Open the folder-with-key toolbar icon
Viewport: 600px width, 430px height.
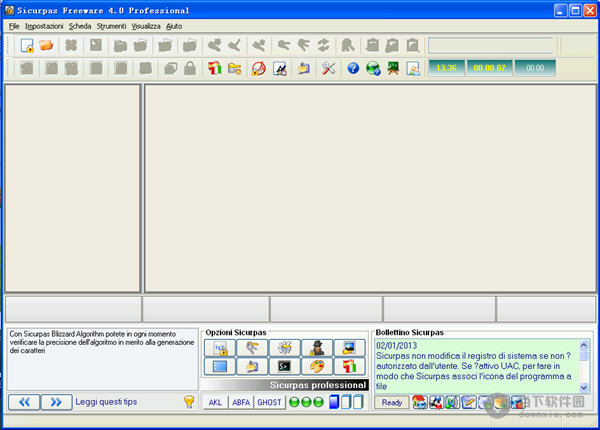pos(235,68)
